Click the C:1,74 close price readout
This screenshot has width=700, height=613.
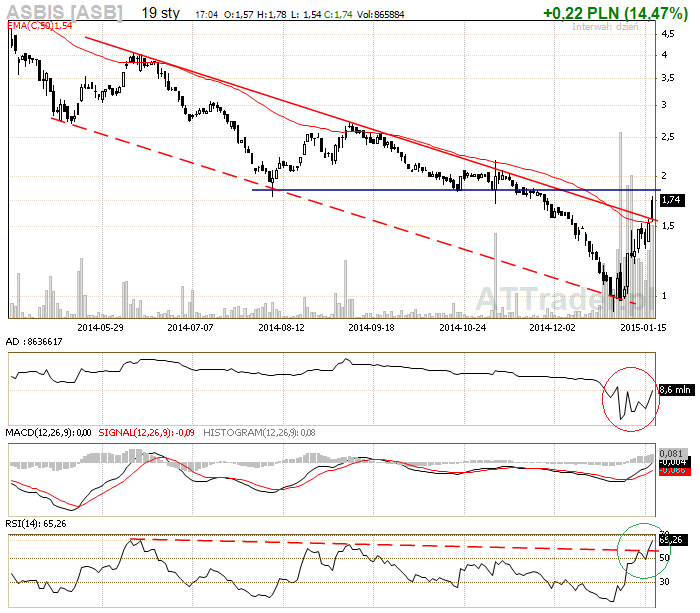pos(338,15)
